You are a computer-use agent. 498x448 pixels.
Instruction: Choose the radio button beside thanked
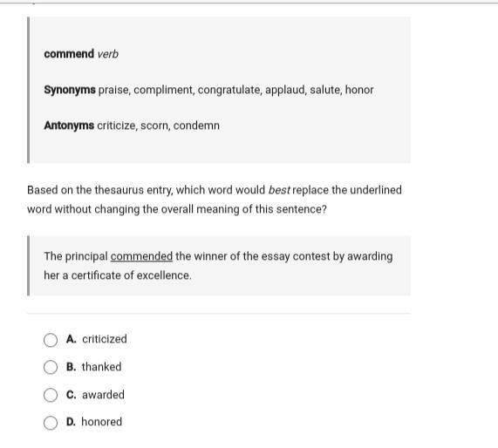[x=51, y=367]
